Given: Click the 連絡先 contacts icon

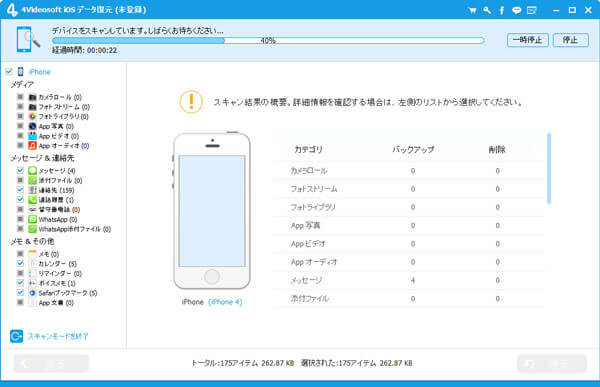Looking at the screenshot, I should pos(33,190).
